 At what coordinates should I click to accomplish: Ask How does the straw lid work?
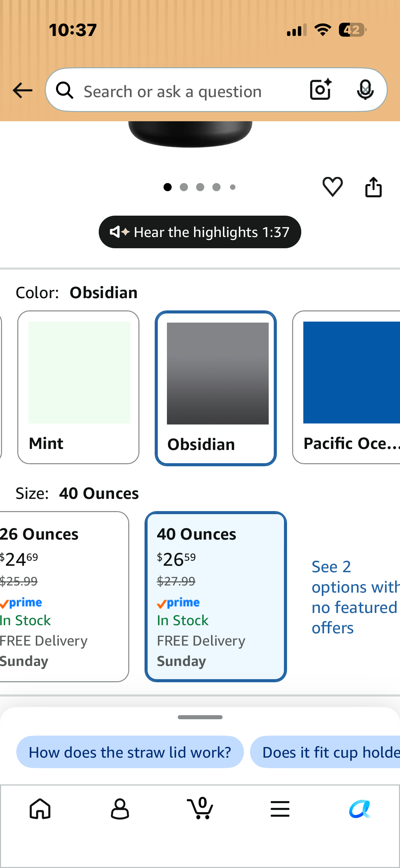tap(130, 752)
